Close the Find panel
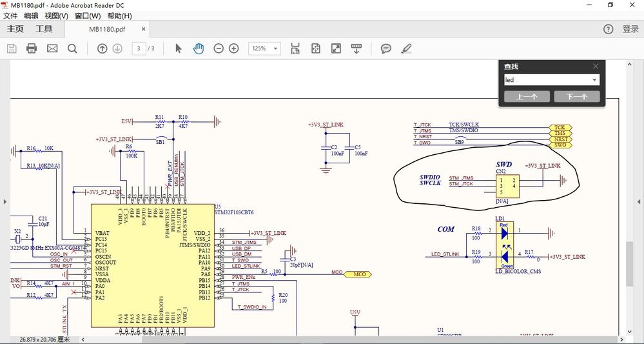The height and width of the screenshot is (344, 644). click(596, 66)
